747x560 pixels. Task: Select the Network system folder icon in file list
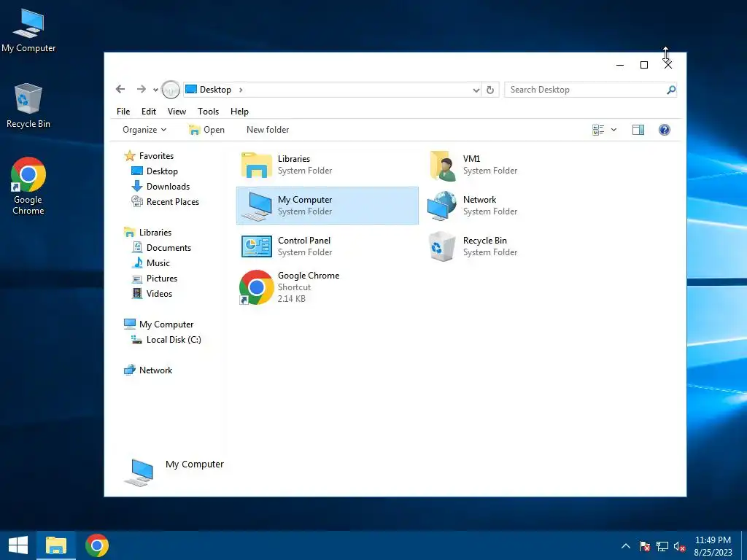(x=441, y=206)
